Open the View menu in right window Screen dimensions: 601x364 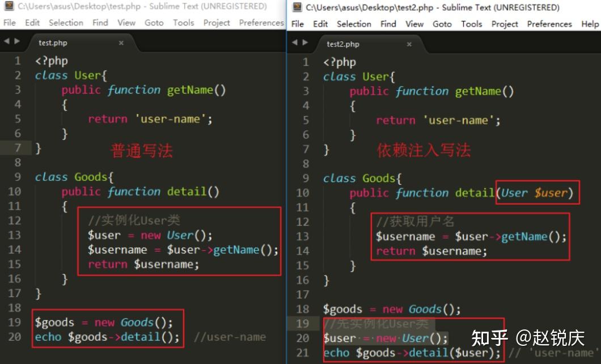tap(414, 24)
